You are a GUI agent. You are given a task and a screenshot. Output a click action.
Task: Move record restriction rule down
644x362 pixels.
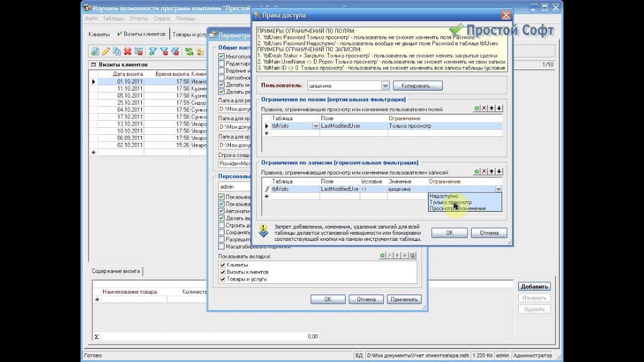[499, 172]
